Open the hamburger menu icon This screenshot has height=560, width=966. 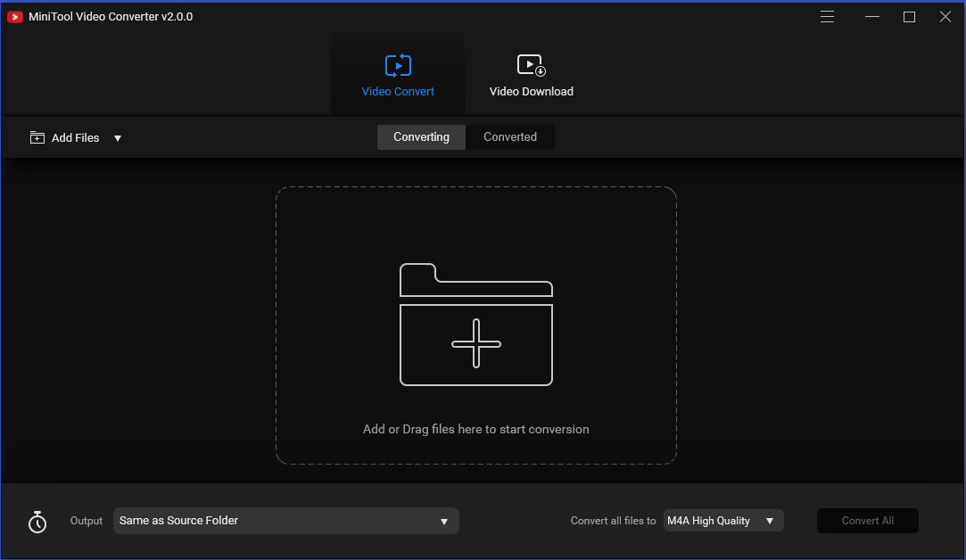[827, 16]
